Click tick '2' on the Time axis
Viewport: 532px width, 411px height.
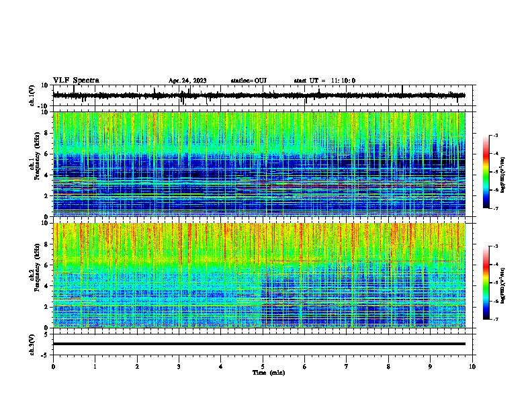137,367
